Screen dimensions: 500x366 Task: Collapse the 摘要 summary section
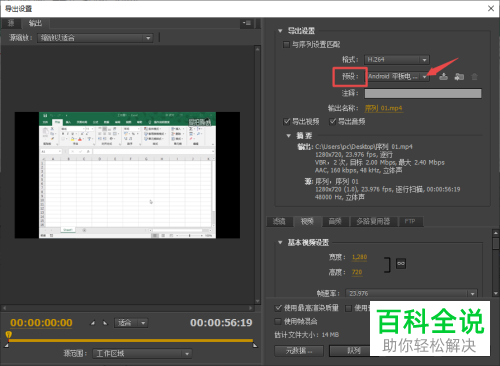click(289, 136)
